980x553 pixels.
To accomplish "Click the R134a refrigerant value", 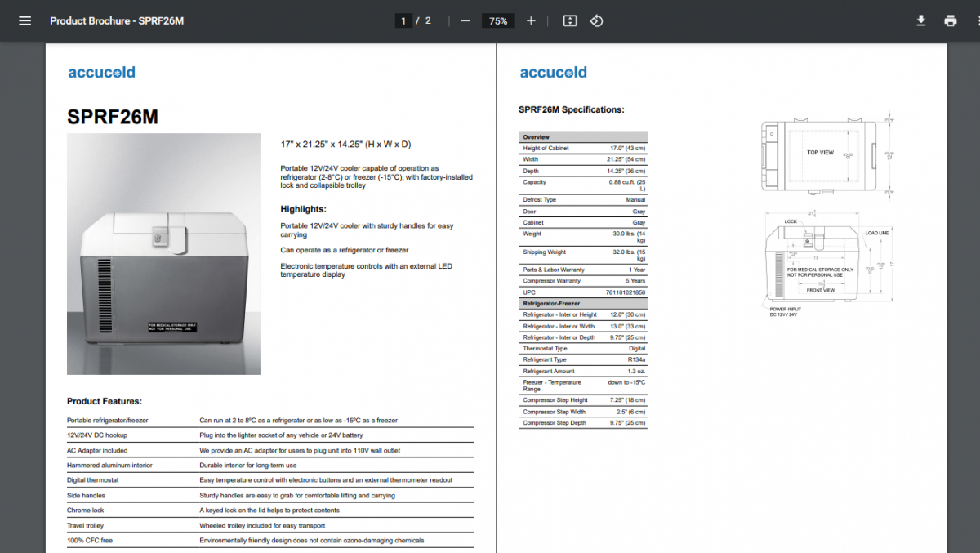I will tap(636, 359).
